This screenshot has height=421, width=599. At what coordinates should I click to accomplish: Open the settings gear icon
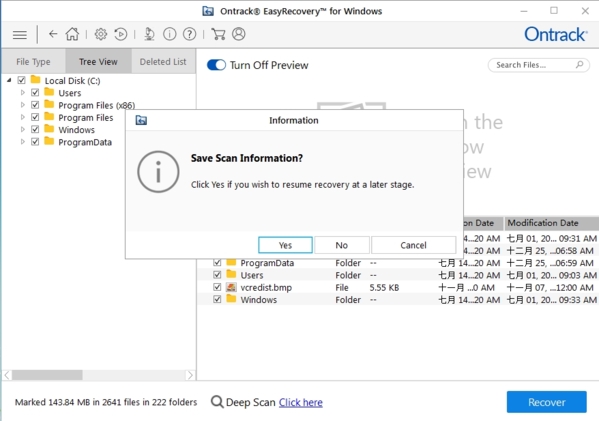pyautogui.click(x=101, y=34)
